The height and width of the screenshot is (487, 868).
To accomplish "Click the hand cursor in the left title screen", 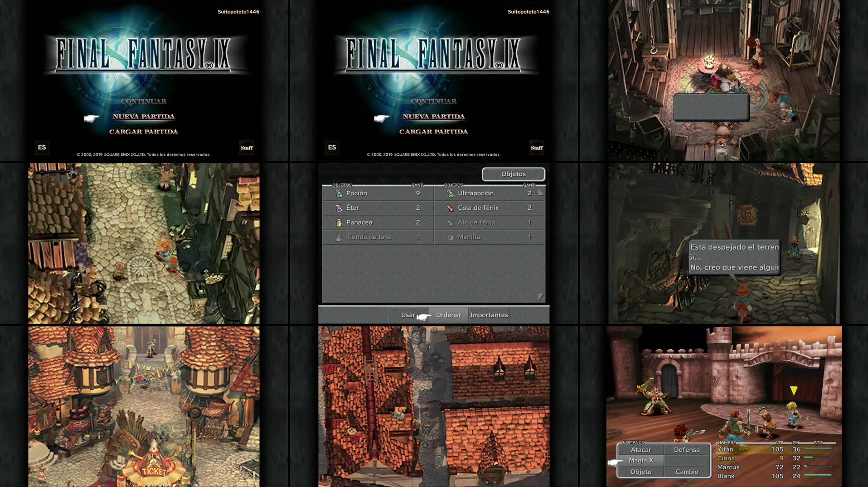I will (92, 118).
